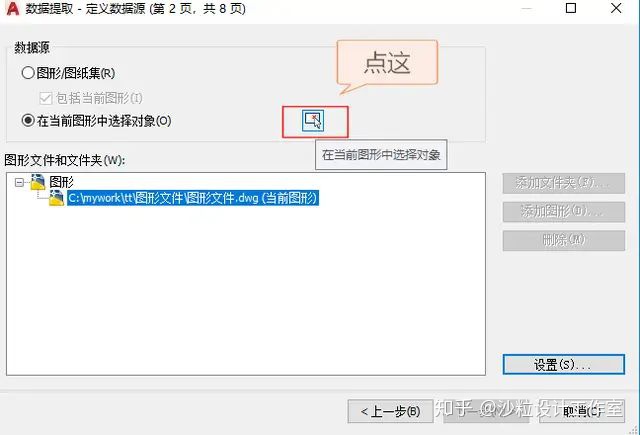Click the select objects in drawing icon
640x435 pixels.
(x=313, y=121)
